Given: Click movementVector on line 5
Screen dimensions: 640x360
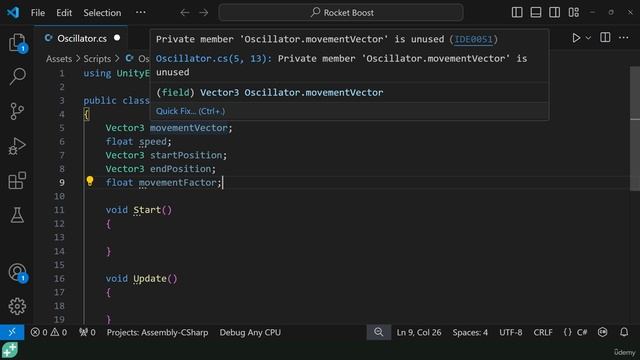Looking at the screenshot, I should [x=189, y=128].
